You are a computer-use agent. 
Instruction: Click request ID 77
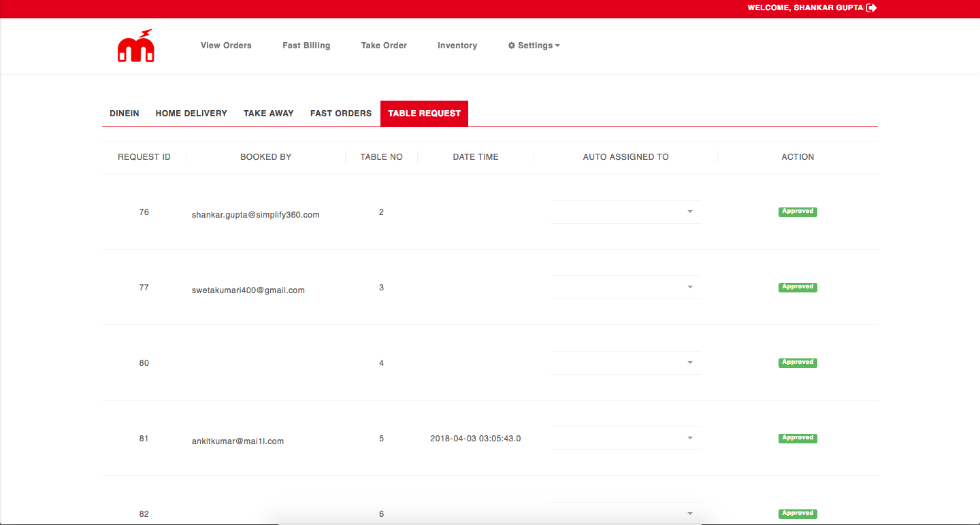point(144,288)
